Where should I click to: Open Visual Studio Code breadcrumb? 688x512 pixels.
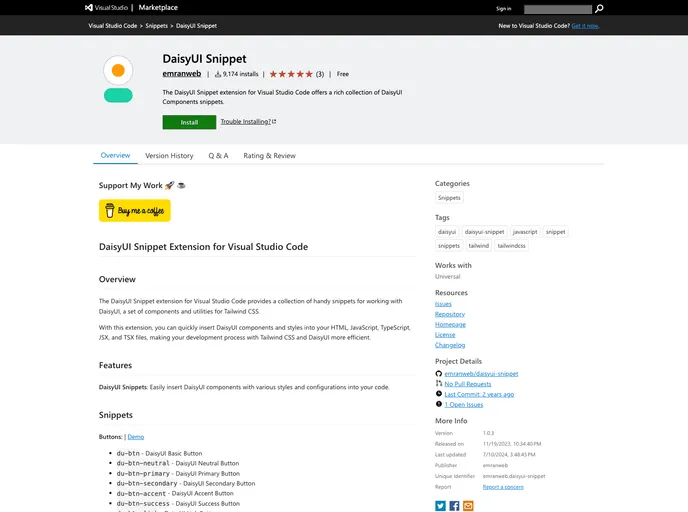[113, 26]
